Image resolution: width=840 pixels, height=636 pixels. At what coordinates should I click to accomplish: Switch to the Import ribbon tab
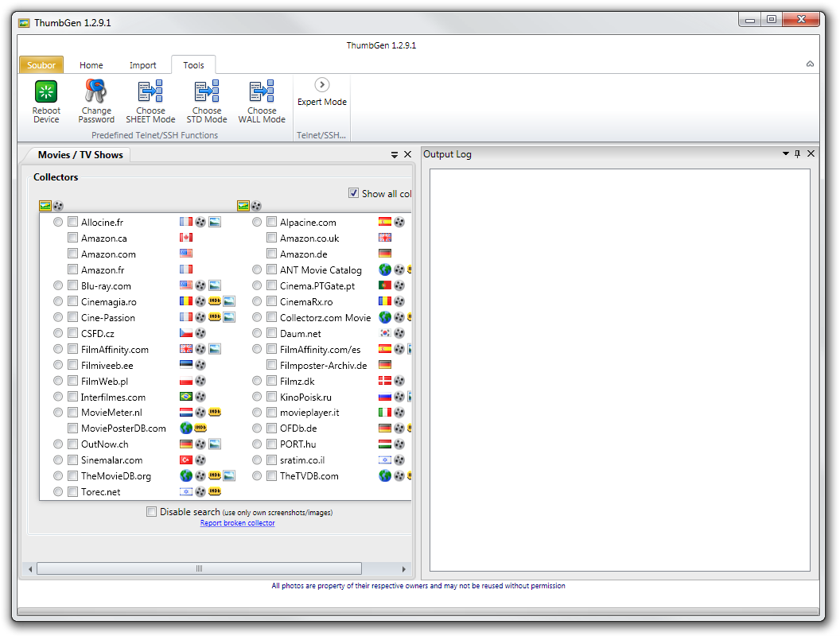(x=142, y=64)
